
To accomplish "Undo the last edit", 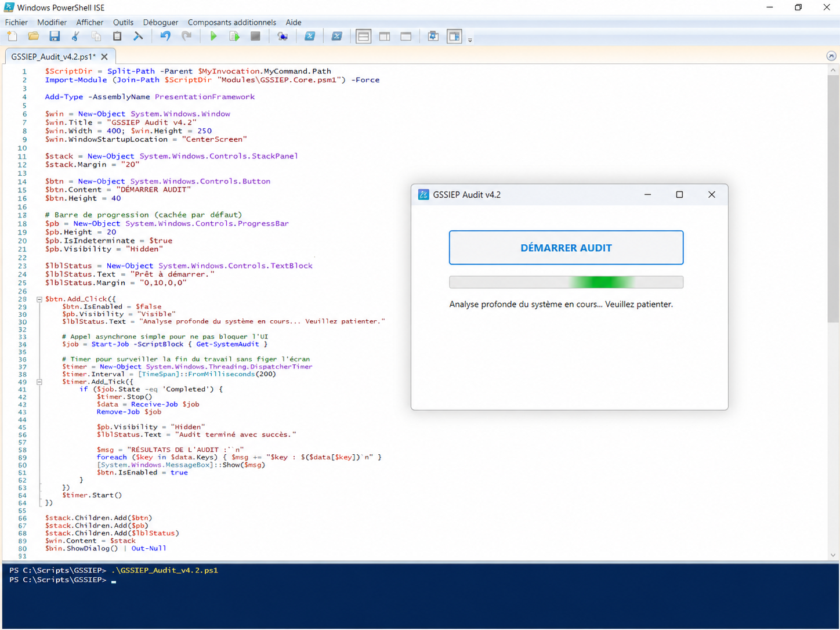I will pos(165,37).
